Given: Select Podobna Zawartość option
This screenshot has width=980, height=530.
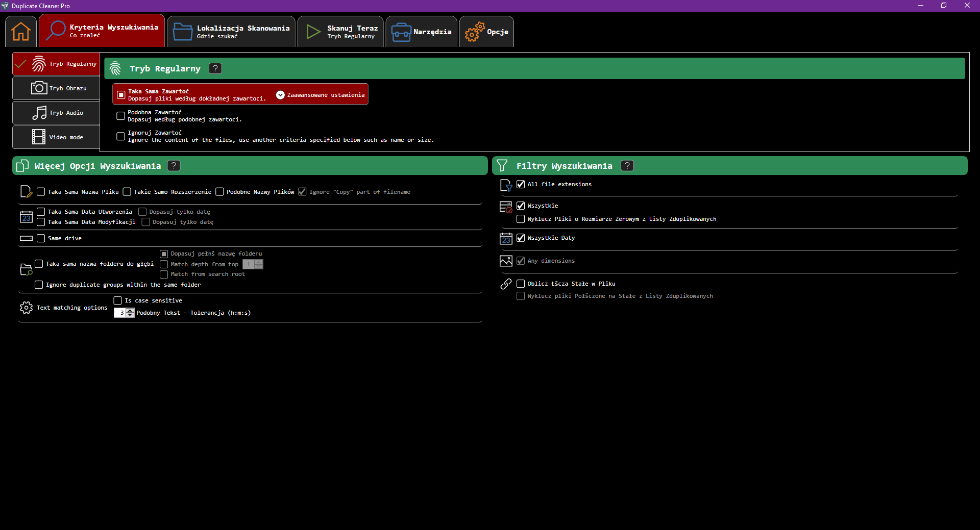Looking at the screenshot, I should point(120,116).
